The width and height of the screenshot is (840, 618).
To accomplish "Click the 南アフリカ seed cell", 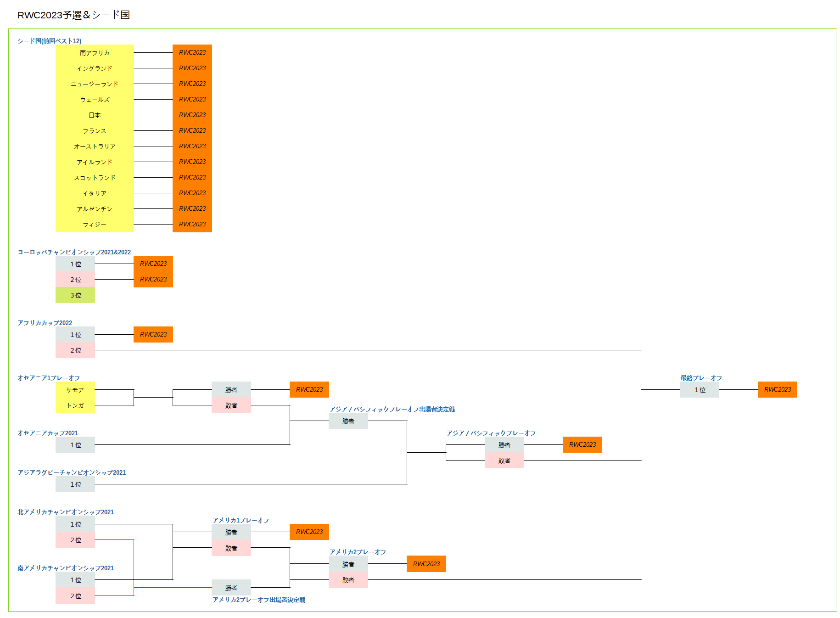I will (x=95, y=52).
